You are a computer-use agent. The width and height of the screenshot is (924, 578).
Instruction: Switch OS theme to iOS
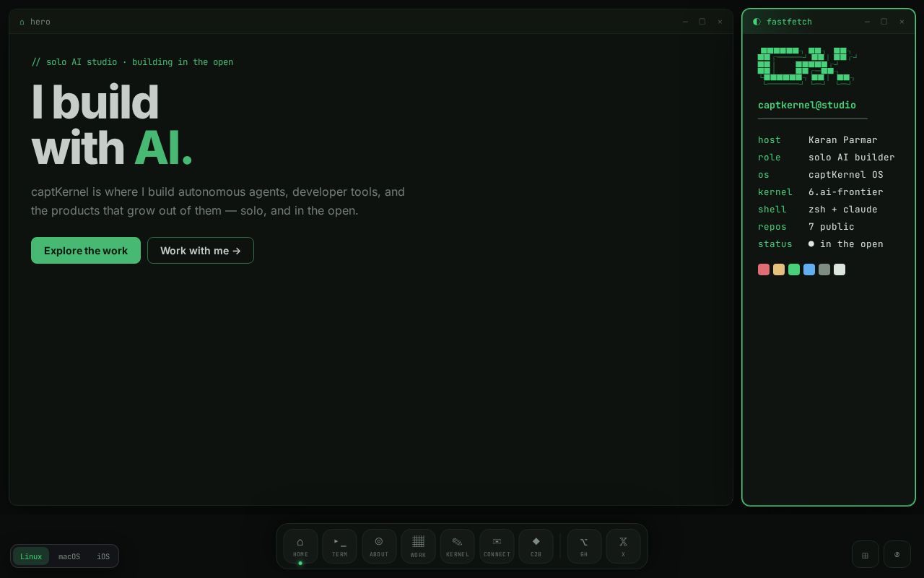point(103,556)
